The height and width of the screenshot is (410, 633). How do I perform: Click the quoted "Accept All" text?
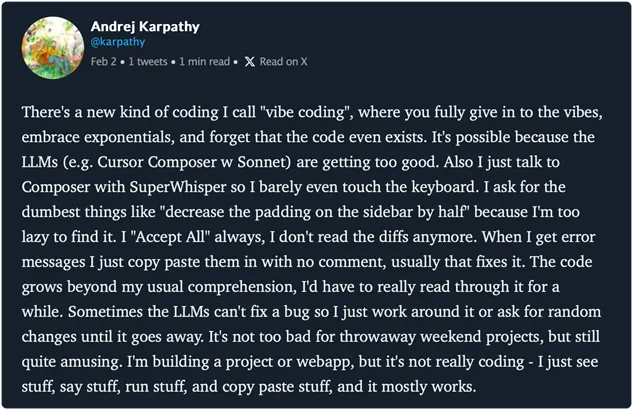[170, 237]
